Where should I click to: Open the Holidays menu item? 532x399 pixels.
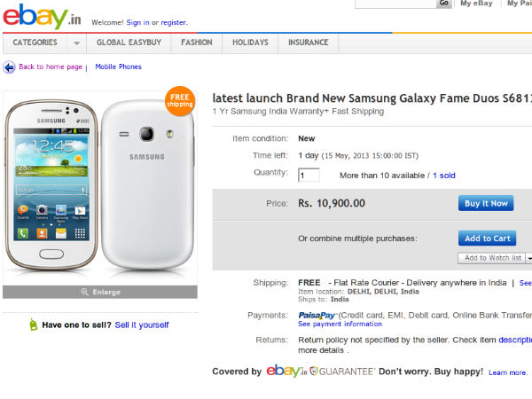[250, 43]
